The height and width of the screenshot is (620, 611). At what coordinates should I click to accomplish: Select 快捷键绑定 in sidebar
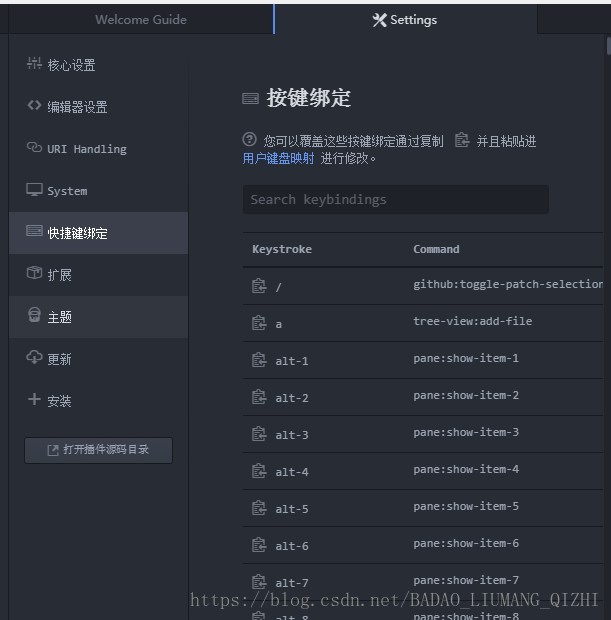[98, 233]
